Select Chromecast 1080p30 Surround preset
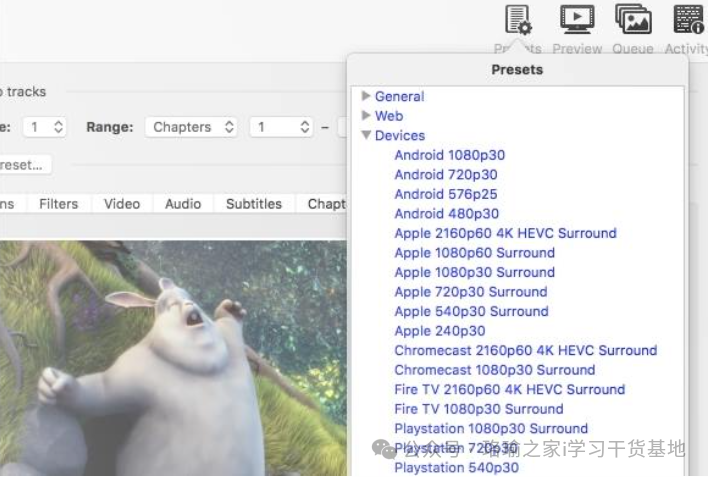 coord(494,370)
